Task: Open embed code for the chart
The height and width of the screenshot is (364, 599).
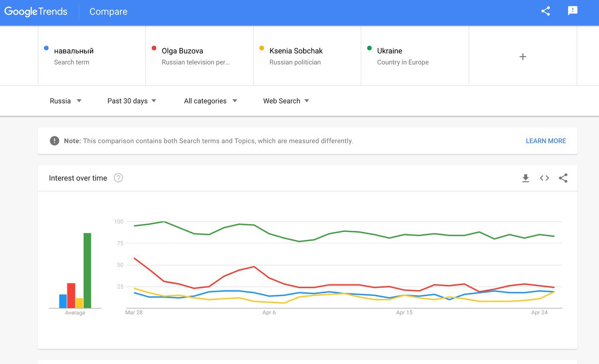Action: click(544, 178)
